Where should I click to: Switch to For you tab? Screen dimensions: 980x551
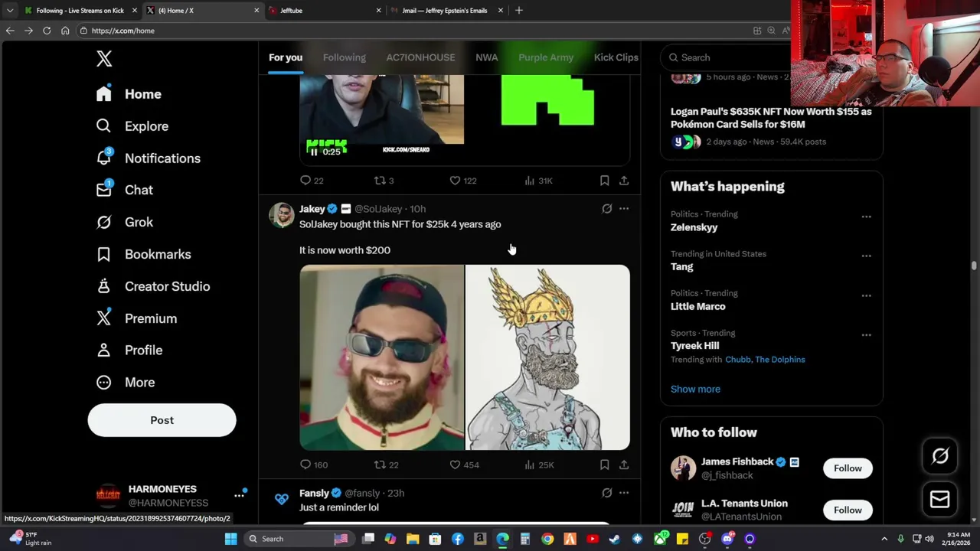pyautogui.click(x=286, y=57)
